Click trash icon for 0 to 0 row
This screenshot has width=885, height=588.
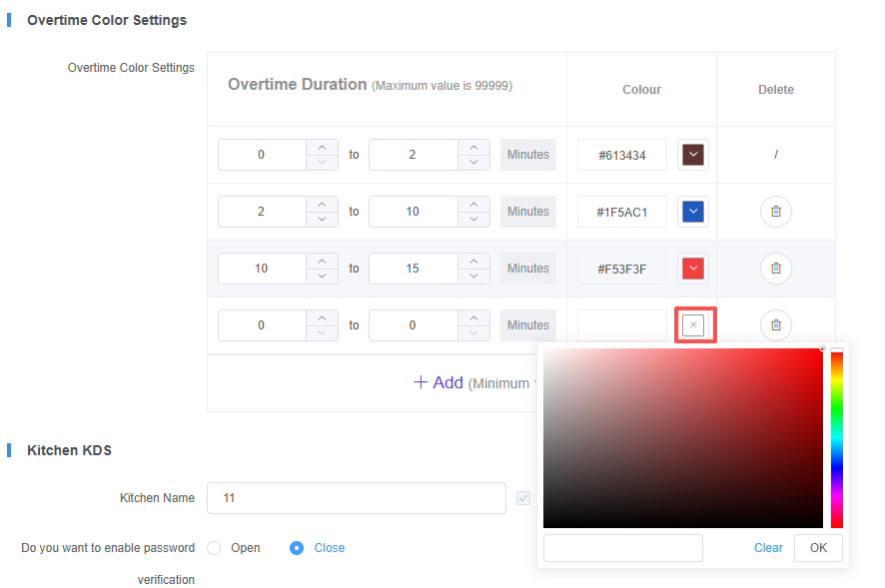pyautogui.click(x=775, y=325)
